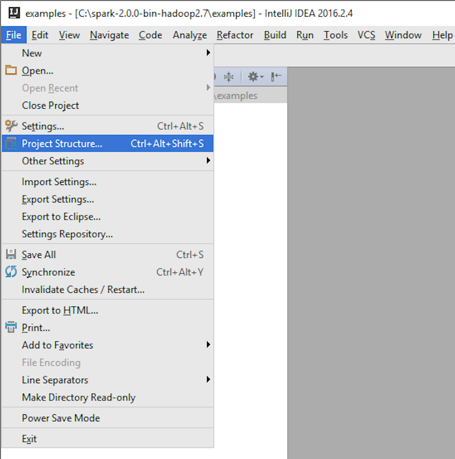Click the hide panel icon beside the gear
The image size is (455, 459).
tap(276, 77)
